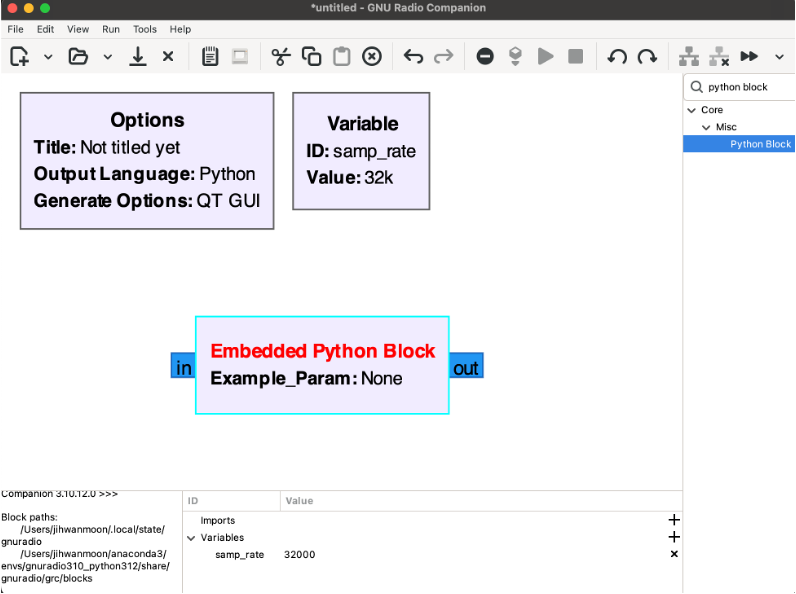This screenshot has height=594, width=796.
Task: Add a new import with plus icon
Action: click(x=674, y=520)
